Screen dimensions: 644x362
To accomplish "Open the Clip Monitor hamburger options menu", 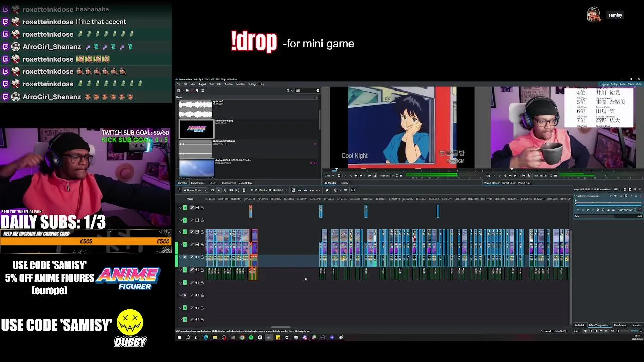I will tap(401, 175).
